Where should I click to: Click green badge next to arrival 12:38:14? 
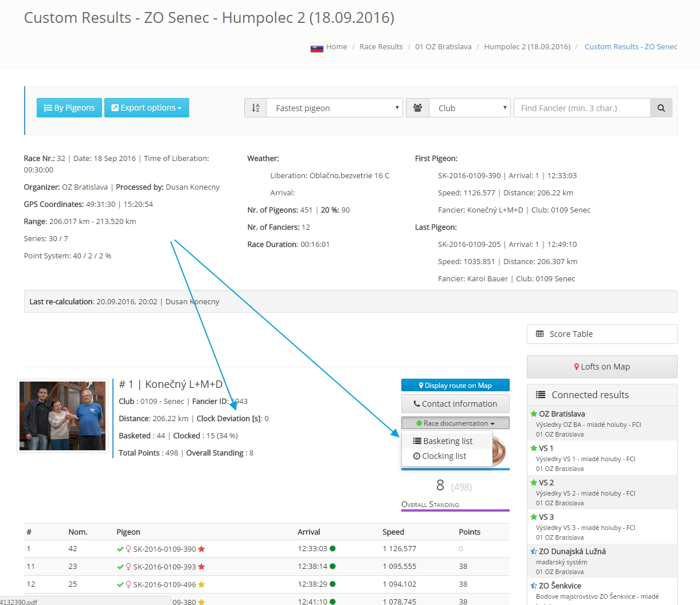coord(333,567)
